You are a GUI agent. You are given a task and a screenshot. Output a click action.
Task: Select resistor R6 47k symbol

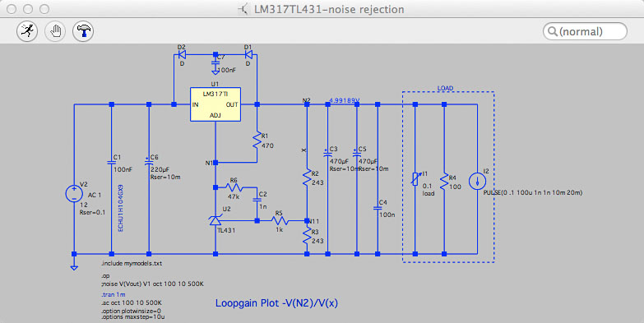(x=234, y=187)
